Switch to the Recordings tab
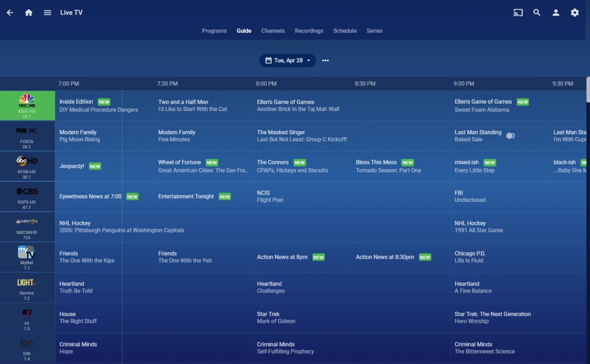This screenshot has height=364, width=590. (309, 30)
